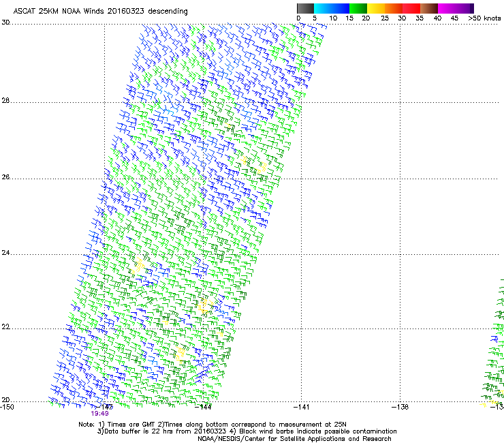This screenshot has height=443, width=504.
Task: Select the yellow 20-25 knots legend swatch
Action: pyautogui.click(x=376, y=8)
